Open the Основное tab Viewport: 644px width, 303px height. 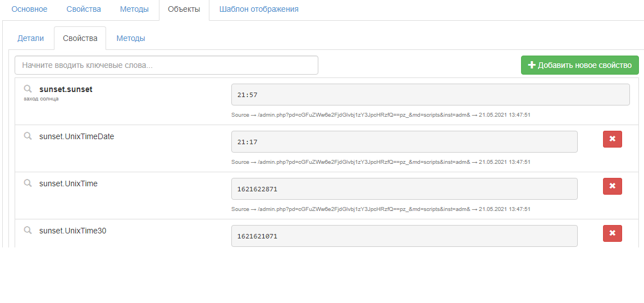point(29,9)
